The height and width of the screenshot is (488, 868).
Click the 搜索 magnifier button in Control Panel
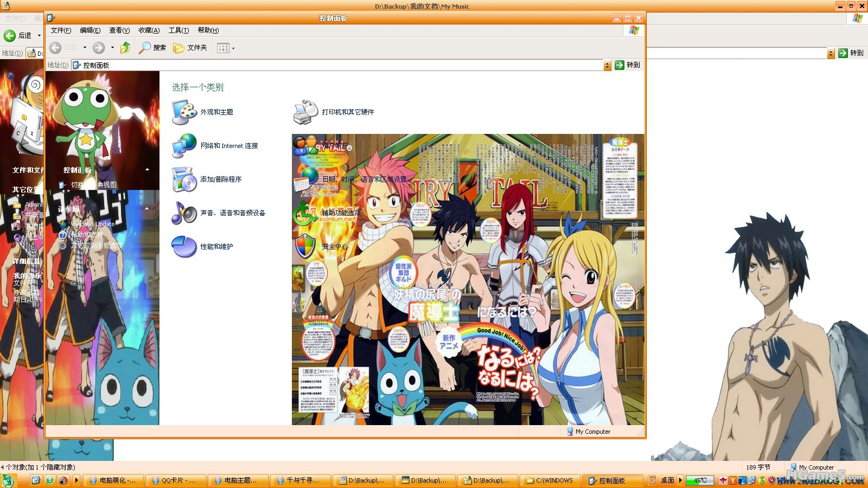(x=152, y=48)
